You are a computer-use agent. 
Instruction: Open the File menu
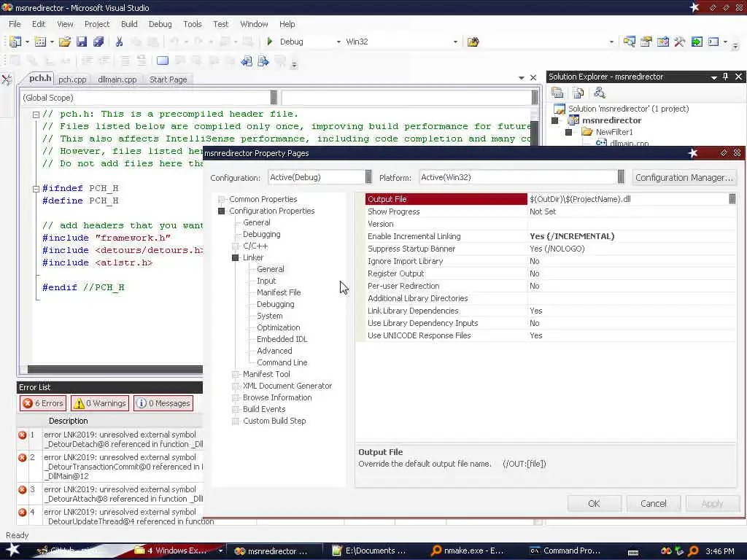15,24
